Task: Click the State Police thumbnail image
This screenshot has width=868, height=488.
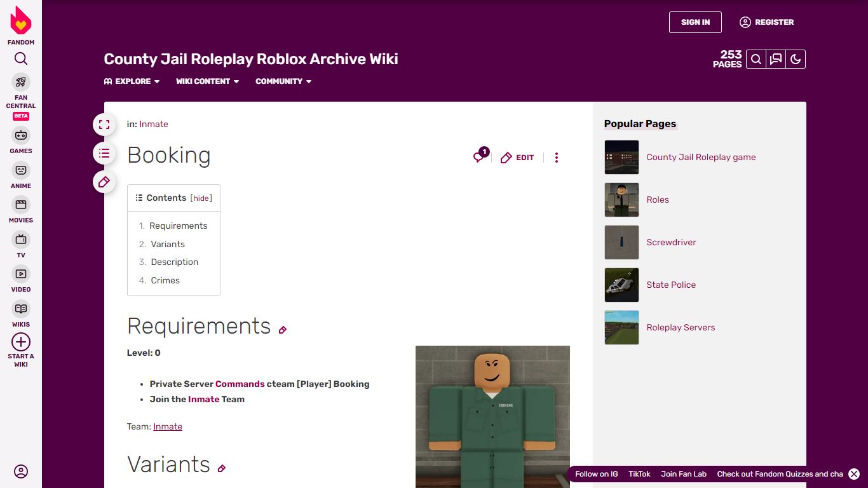Action: (621, 285)
